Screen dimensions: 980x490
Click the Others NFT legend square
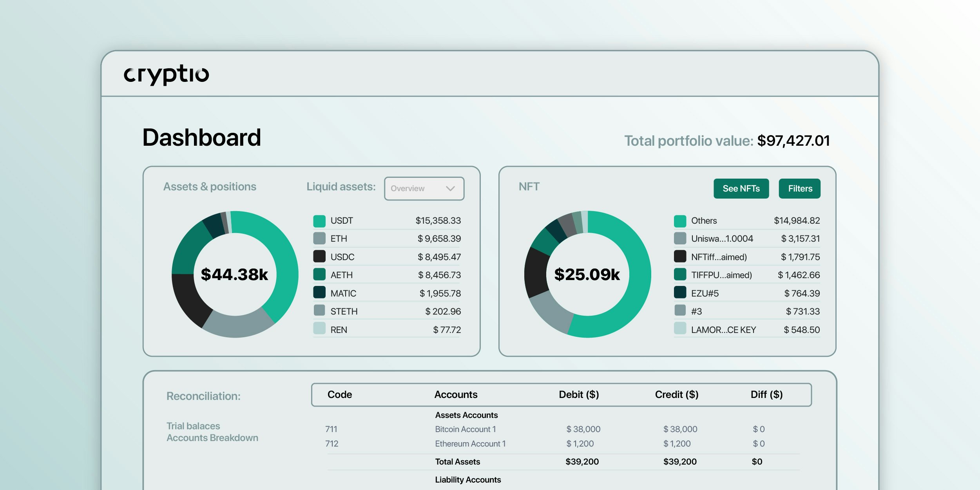(680, 221)
